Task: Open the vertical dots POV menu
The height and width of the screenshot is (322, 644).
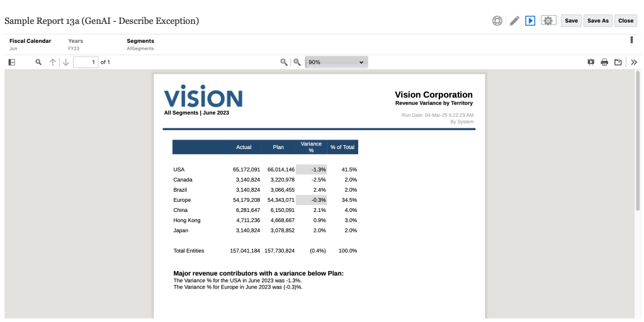Action: coord(631,40)
